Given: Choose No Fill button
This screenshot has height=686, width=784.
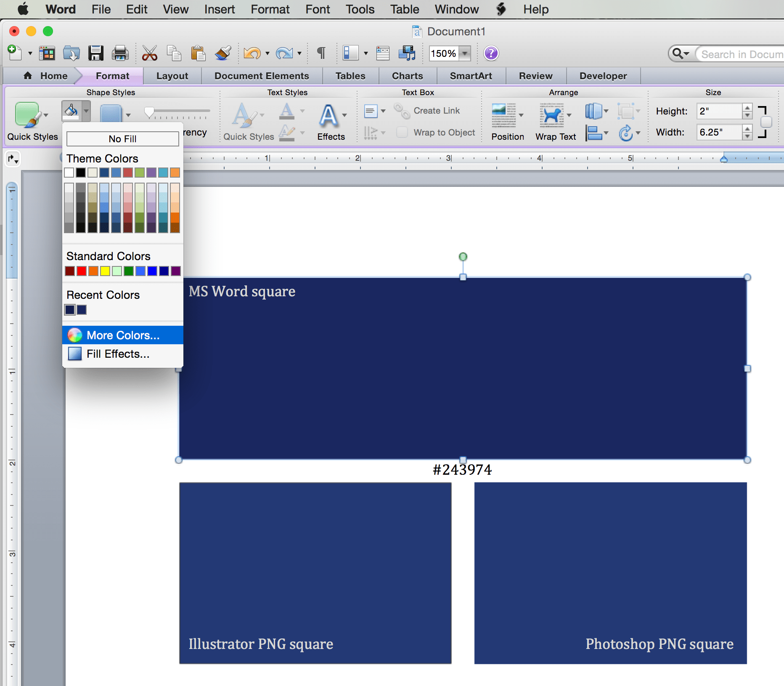Looking at the screenshot, I should click(x=122, y=139).
